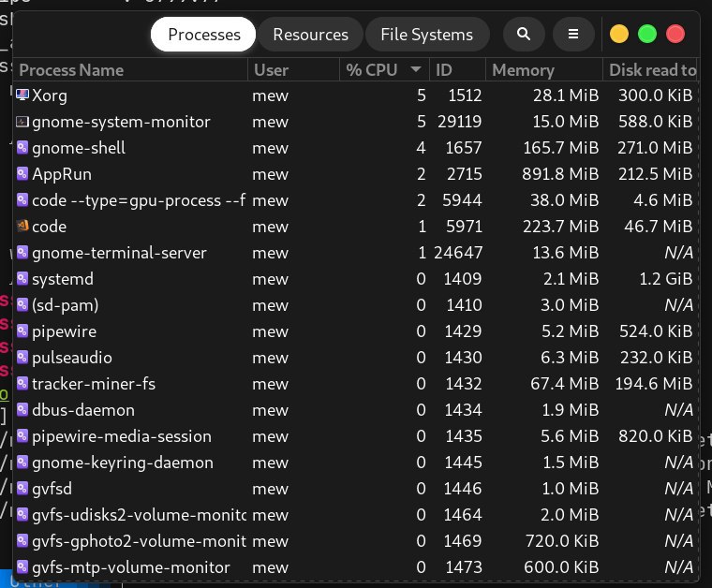Click the (sd-pam) process icon
Screen dimensions: 712x588
(22, 305)
